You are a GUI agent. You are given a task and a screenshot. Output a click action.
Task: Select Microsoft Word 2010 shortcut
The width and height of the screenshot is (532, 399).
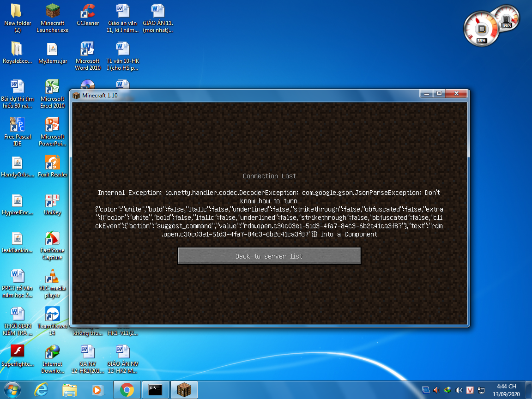click(x=88, y=56)
